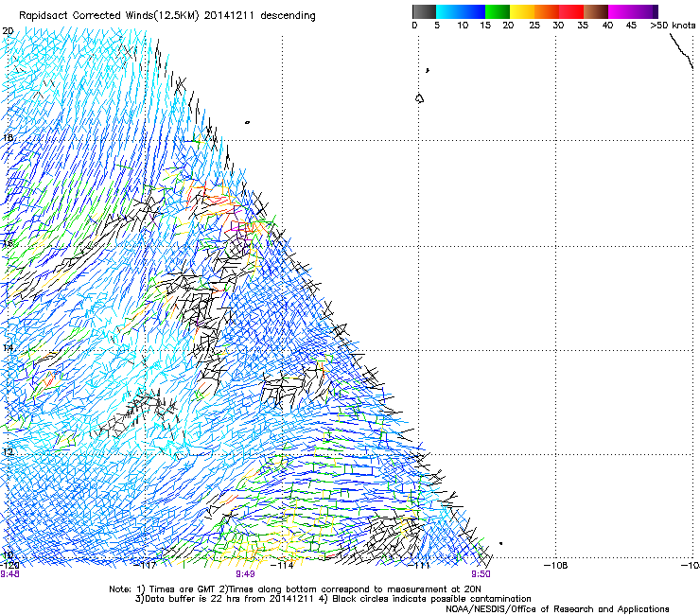Click the 'NOAA/NESDIS/Office of Research and Applications' credit
The height and width of the screenshot is (615, 700).
557,609
